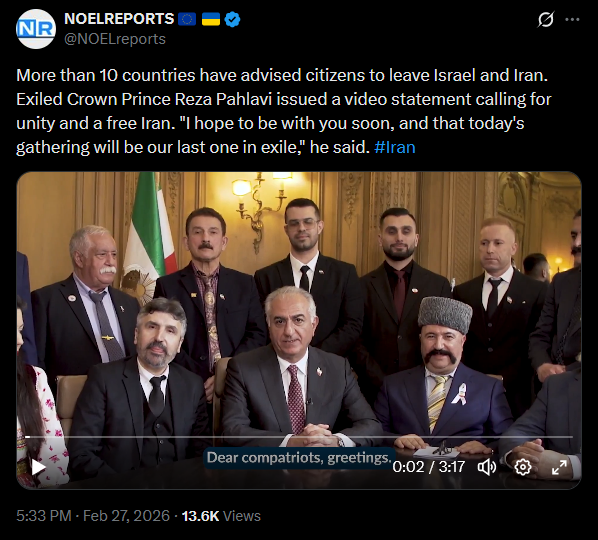The height and width of the screenshot is (540, 598).
Task: Click the 5:33 PM Feb 27, 2026 timestamp
Action: (x=93, y=516)
